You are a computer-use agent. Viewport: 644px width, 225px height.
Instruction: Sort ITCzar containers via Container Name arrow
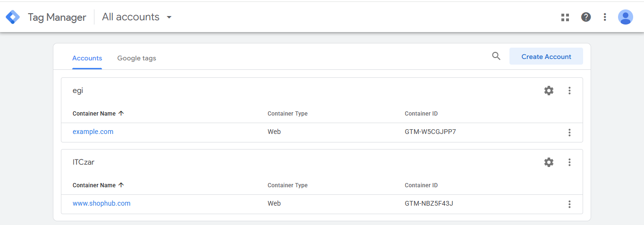pyautogui.click(x=121, y=185)
